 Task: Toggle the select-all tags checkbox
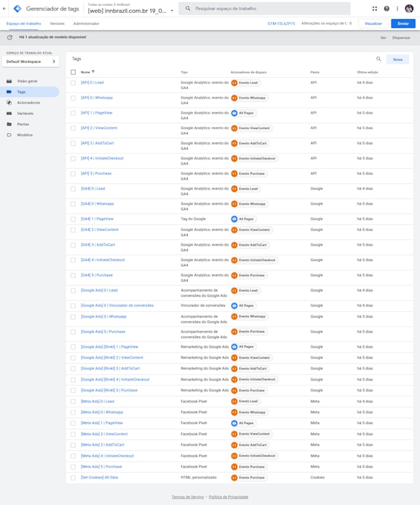73,72
